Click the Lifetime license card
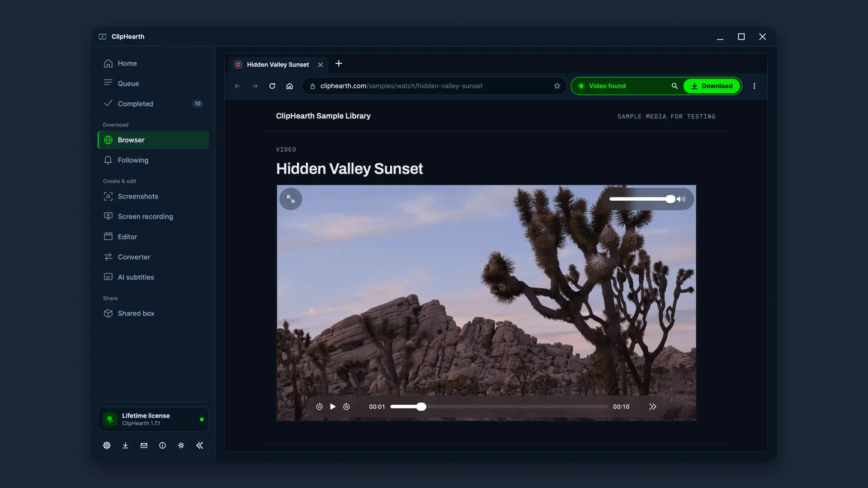 (153, 419)
